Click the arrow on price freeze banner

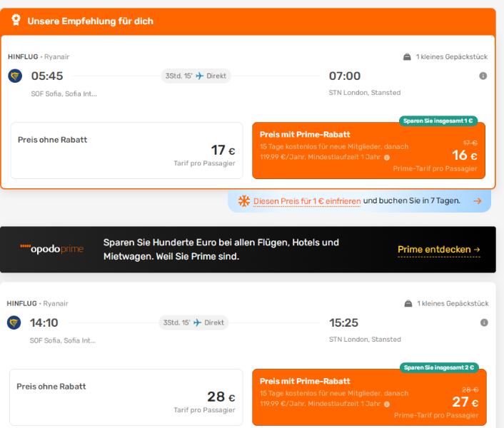pyautogui.click(x=478, y=201)
